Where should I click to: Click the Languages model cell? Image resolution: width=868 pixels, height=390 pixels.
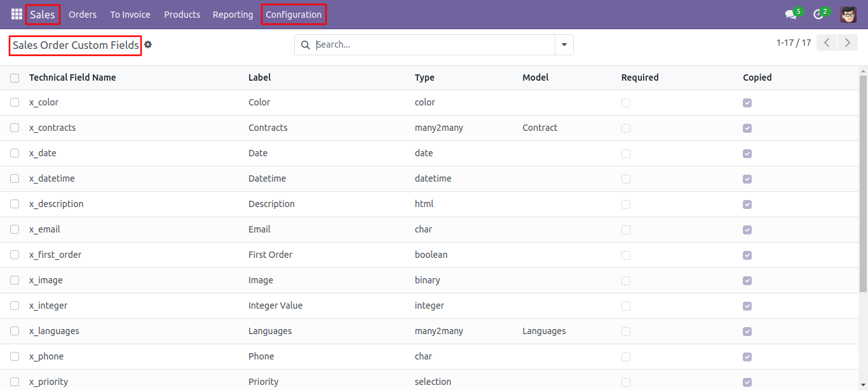544,331
